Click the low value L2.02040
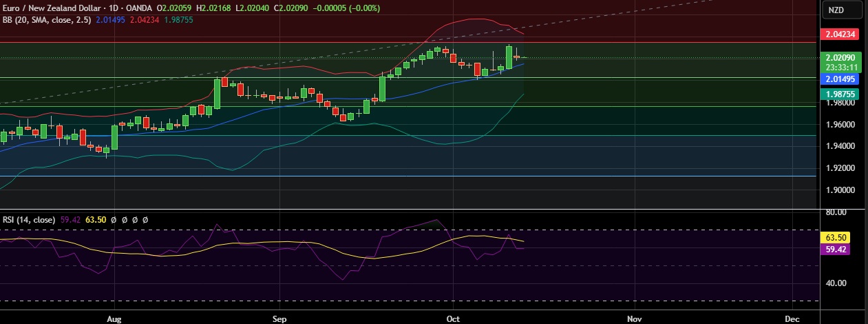 point(252,8)
